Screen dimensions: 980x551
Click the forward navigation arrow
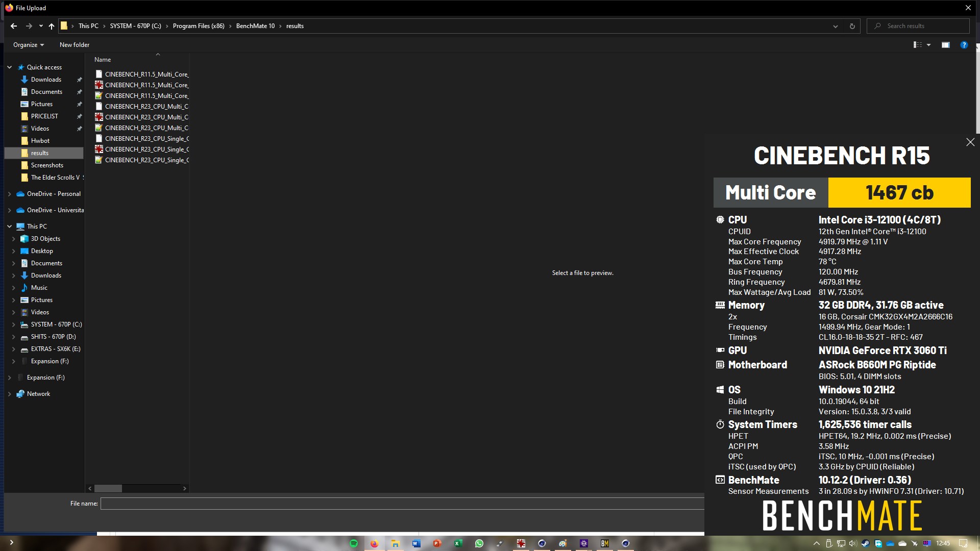click(x=29, y=26)
